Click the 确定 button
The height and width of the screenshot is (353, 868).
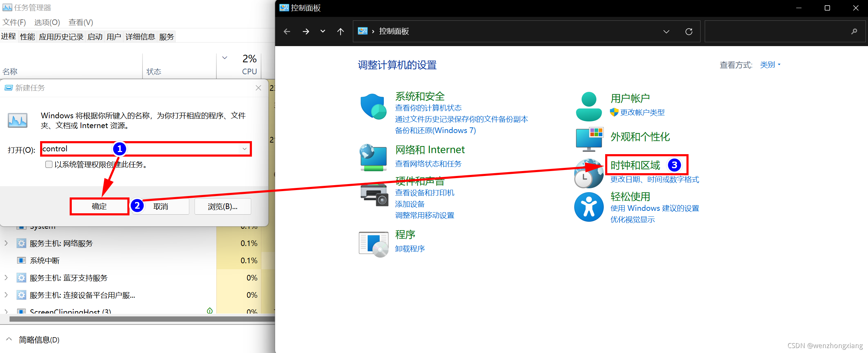tap(99, 206)
